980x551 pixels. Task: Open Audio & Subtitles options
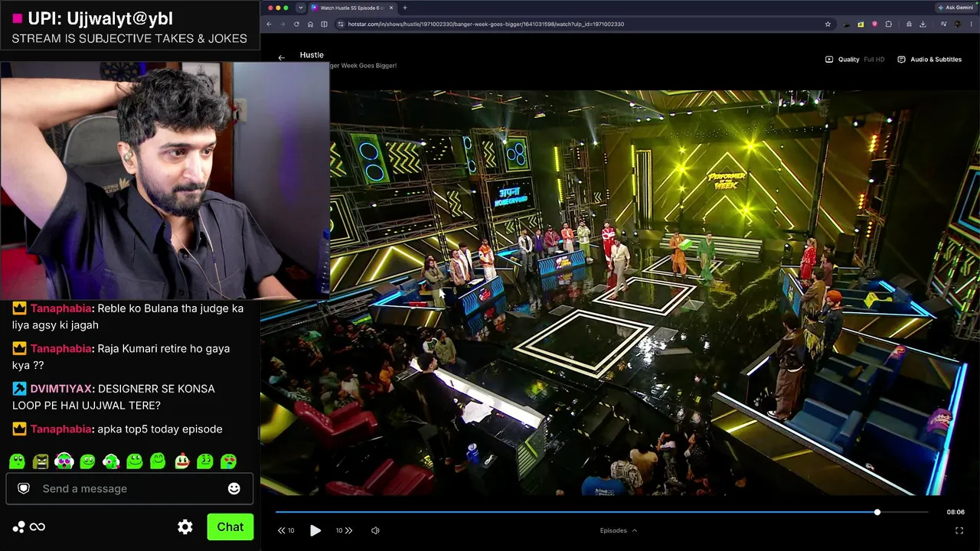[x=929, y=60]
